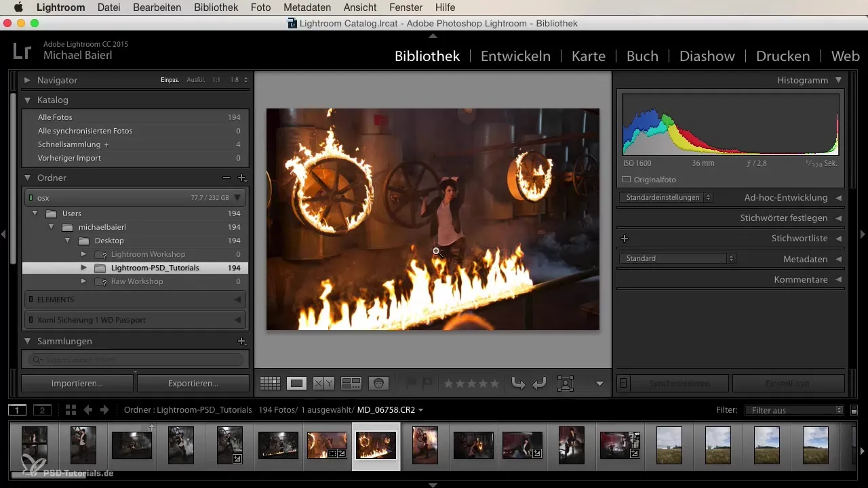Hide left panel group arrow
This screenshot has height=488, width=868.
click(x=3, y=234)
